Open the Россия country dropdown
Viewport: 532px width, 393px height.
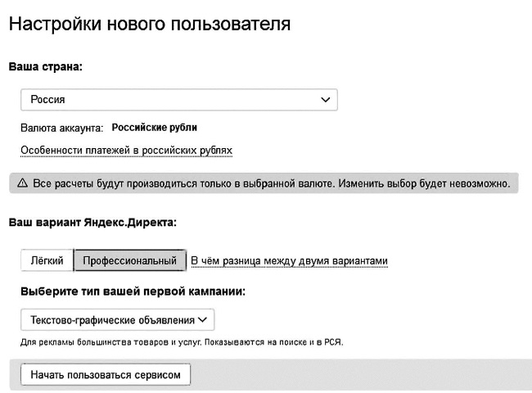coord(178,99)
